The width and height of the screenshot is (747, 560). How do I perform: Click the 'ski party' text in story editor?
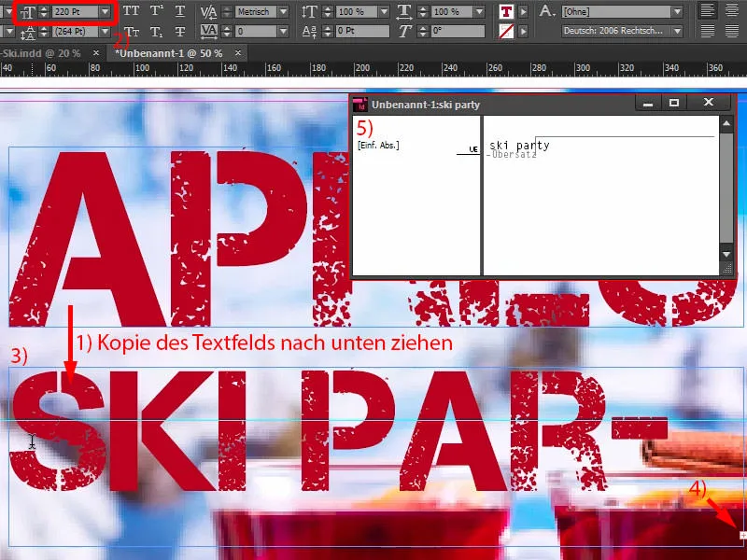click(x=519, y=145)
